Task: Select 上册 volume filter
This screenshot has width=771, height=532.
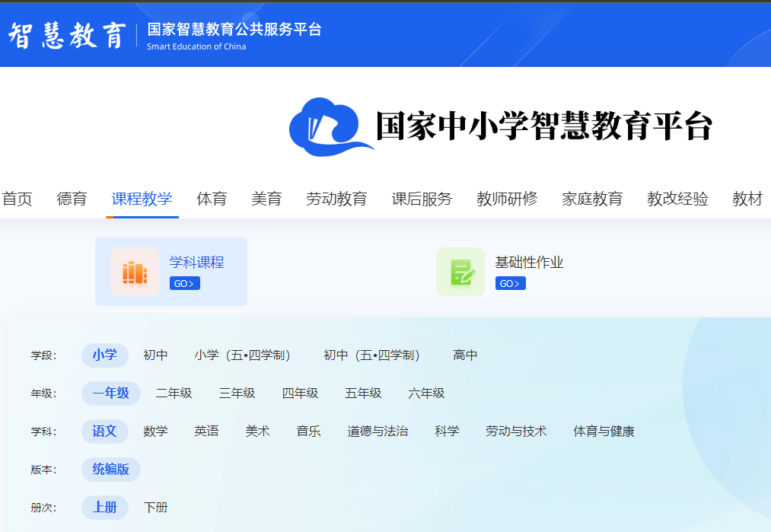Action: [x=105, y=508]
